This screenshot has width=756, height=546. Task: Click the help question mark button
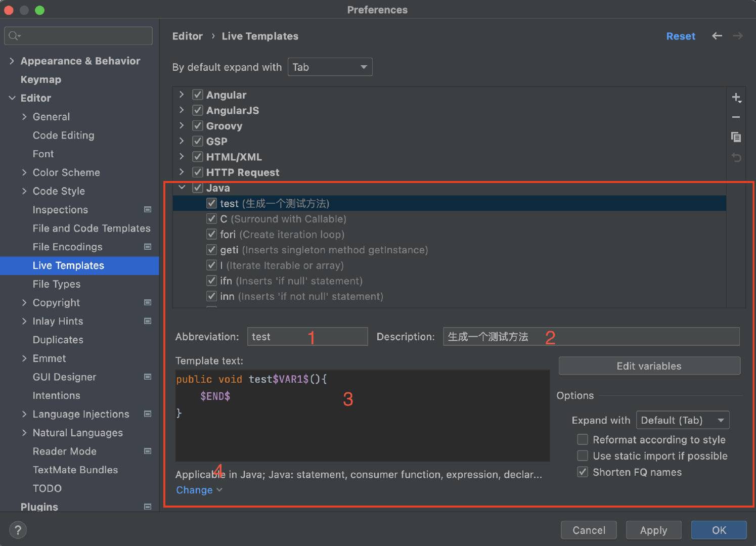tap(18, 530)
